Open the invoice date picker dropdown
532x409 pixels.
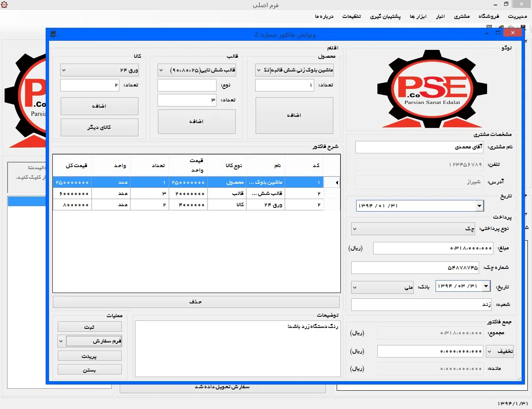[x=479, y=206]
